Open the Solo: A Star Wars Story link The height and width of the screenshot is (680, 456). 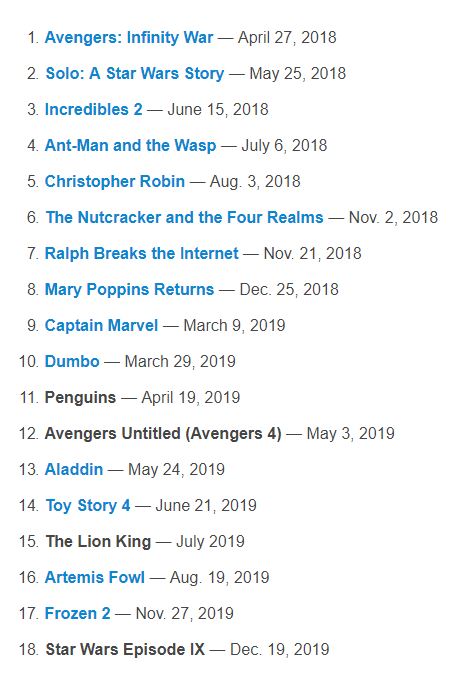(x=135, y=74)
